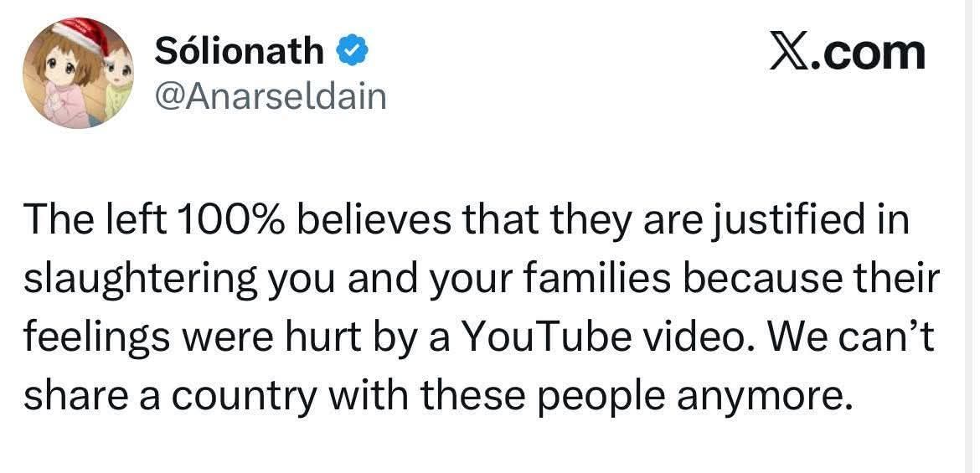Open the Sólionath profile avatar
The image size is (980, 473).
78,73
